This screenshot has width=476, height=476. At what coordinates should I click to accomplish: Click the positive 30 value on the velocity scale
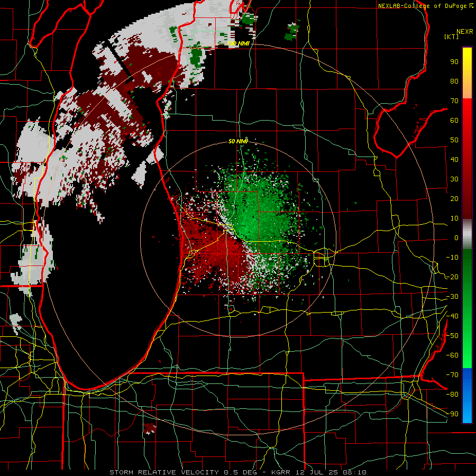tap(454, 179)
